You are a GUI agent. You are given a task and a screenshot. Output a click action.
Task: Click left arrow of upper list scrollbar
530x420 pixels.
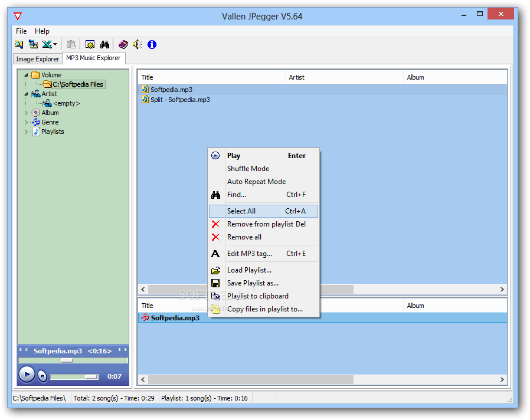[x=143, y=289]
